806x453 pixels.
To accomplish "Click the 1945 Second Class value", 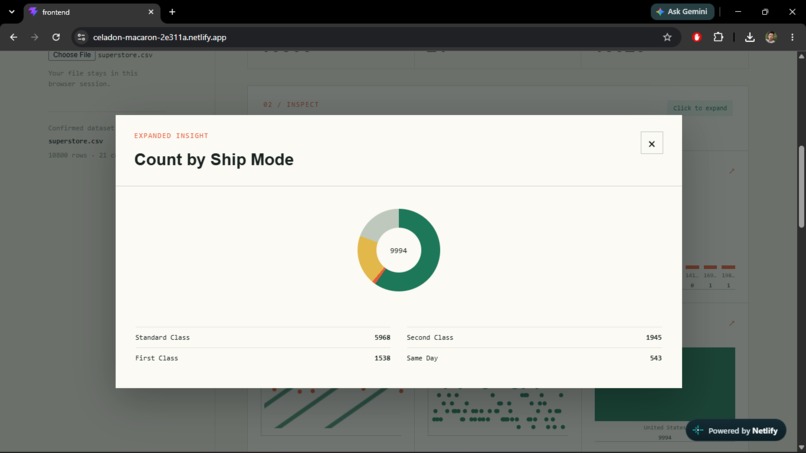I will click(x=653, y=337).
